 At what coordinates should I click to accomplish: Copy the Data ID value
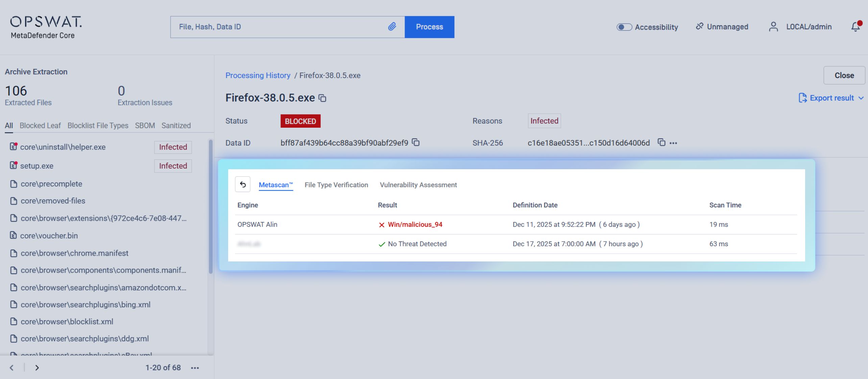coord(416,143)
